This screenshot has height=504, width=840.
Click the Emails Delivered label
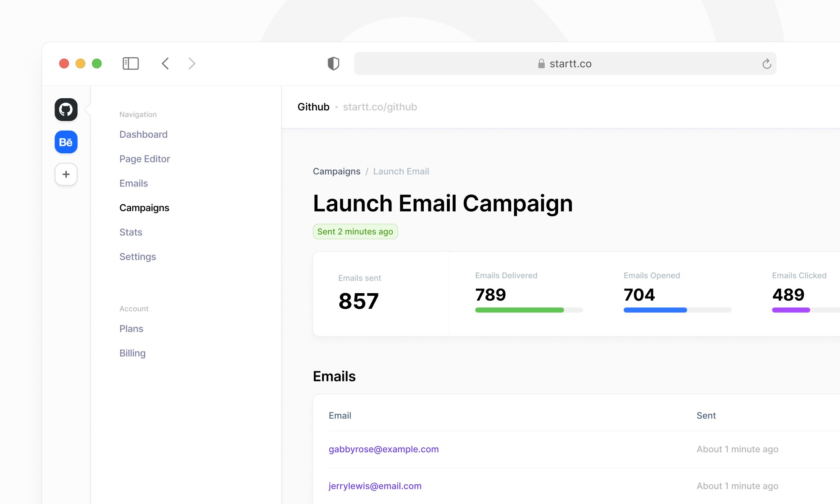pos(506,276)
